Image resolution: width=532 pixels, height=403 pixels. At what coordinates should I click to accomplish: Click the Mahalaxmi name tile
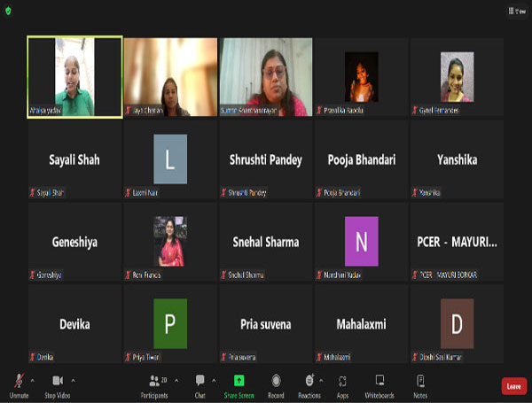362,324
